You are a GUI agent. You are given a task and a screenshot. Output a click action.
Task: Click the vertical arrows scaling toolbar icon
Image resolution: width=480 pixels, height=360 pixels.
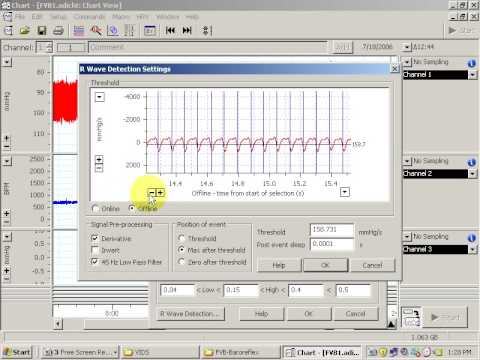tap(206, 31)
